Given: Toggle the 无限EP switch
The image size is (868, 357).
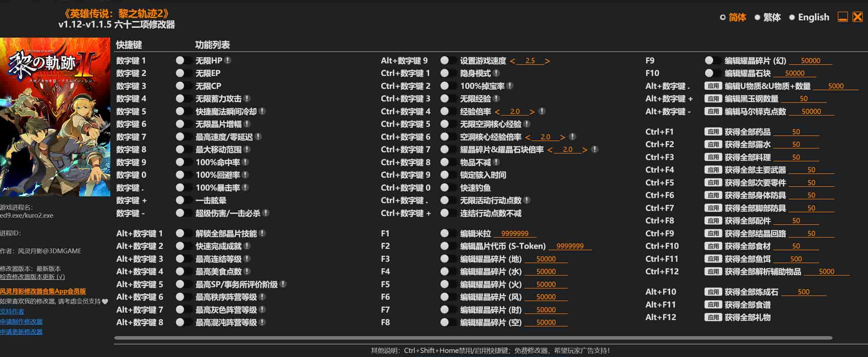Looking at the screenshot, I should (184, 73).
